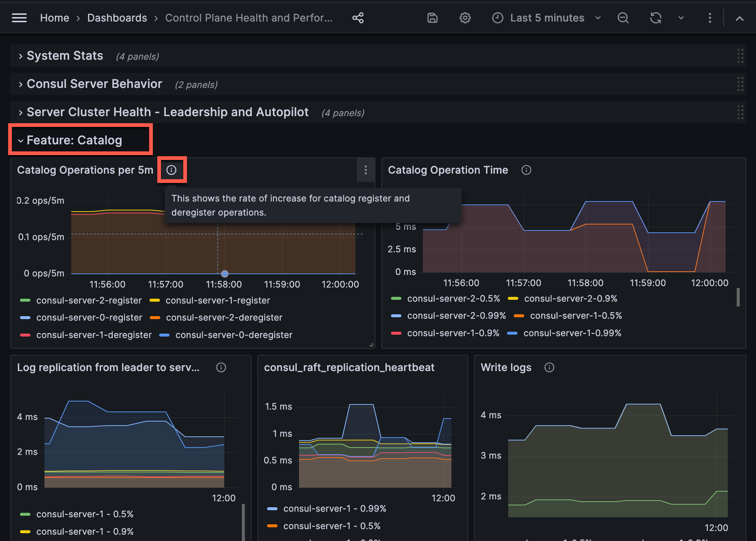Toggle consul-server-2-0.99% legend series

tap(456, 315)
